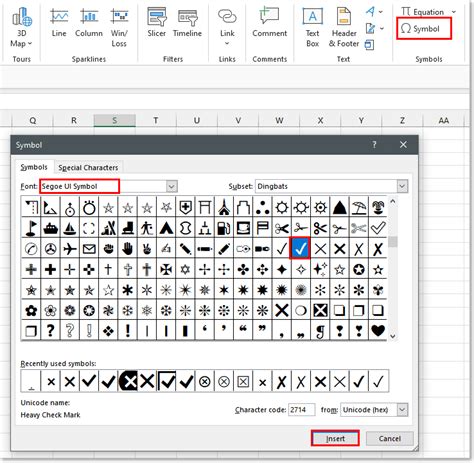Screen dimensions: 474x463
Task: Click the Object icon in Text group
Action: [x=369, y=44]
